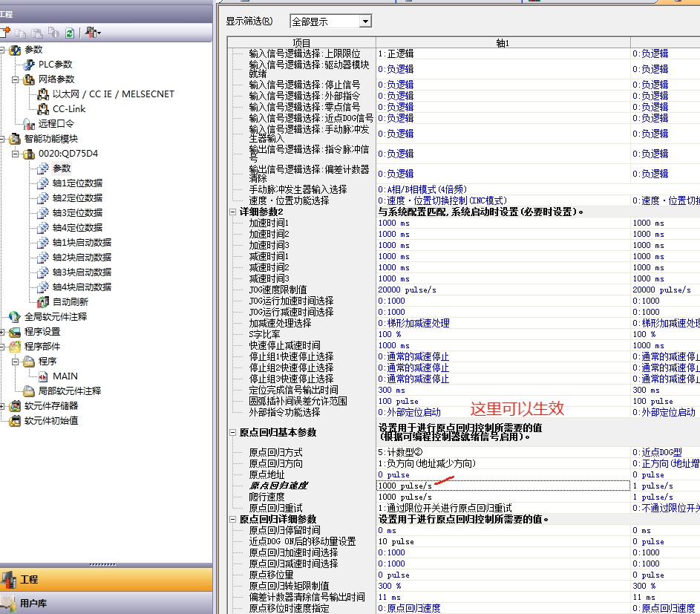Select the MAIN program icon

click(43, 376)
